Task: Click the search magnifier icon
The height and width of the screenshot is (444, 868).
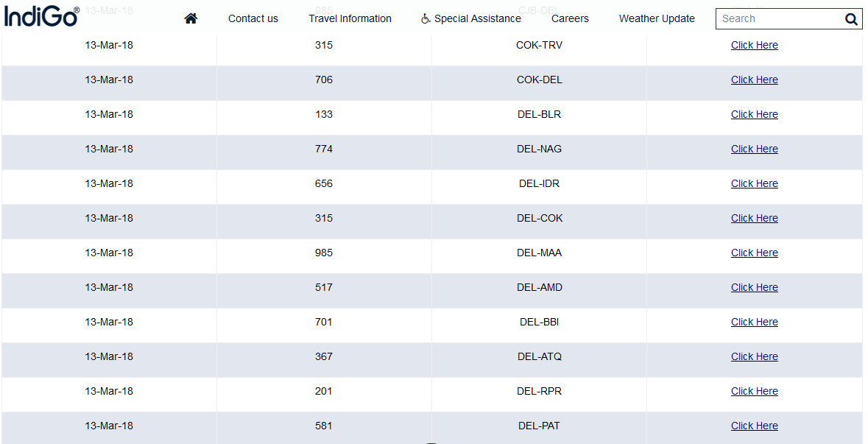Action: 851,19
